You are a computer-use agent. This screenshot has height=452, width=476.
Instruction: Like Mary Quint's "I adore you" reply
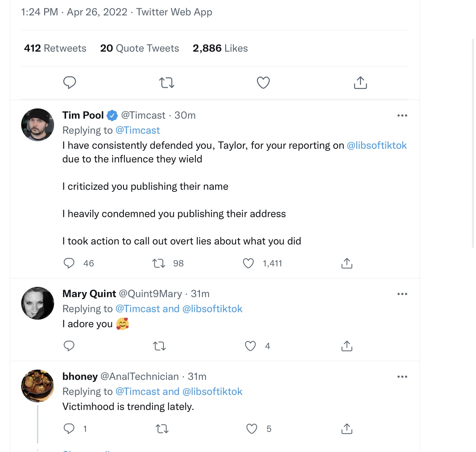pos(250,346)
